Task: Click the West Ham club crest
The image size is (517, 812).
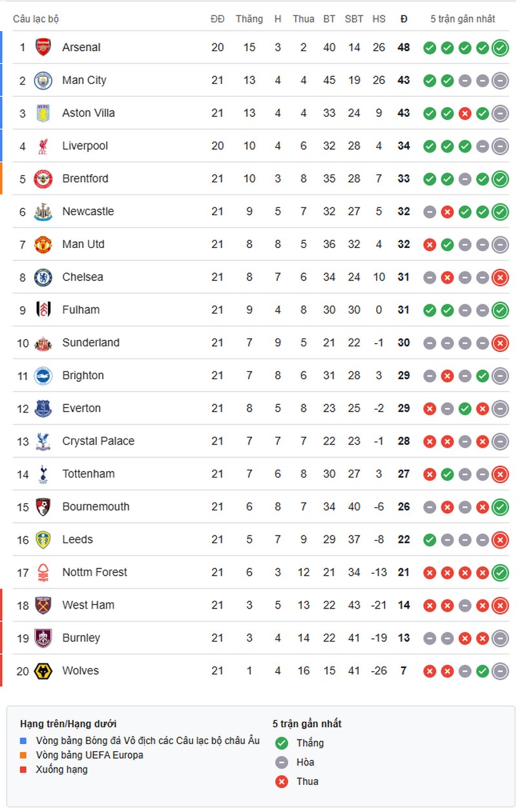Action: point(43,605)
